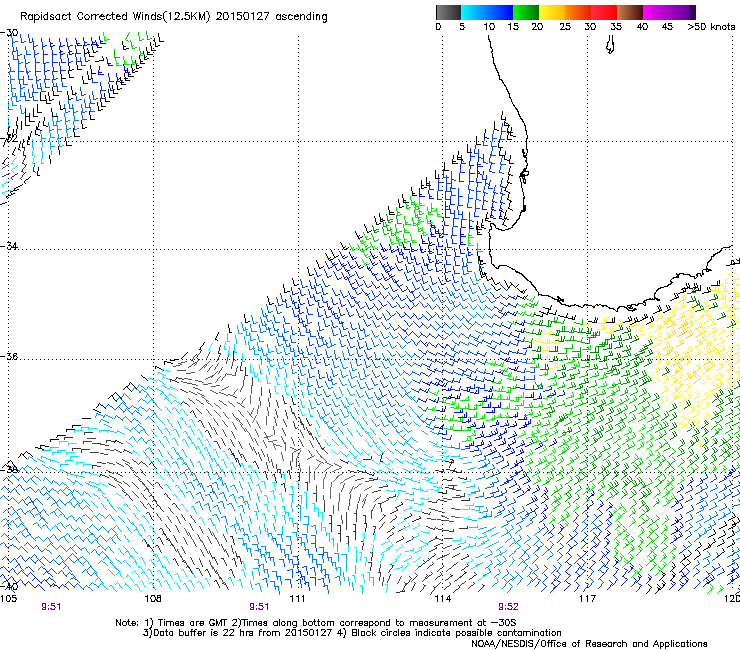Click the '9:51' time label beside 111 longitude

coord(259,607)
